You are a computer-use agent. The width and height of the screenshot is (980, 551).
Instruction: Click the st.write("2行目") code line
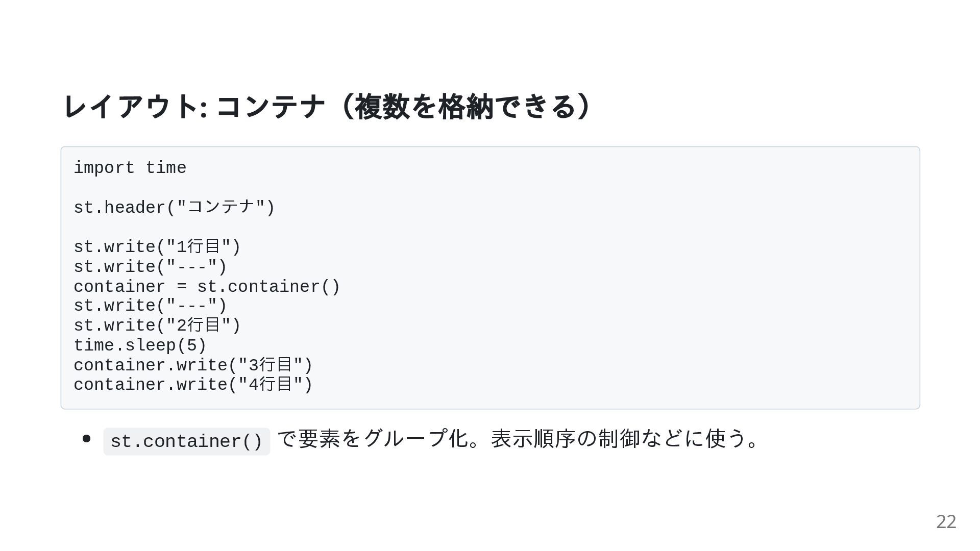[157, 325]
